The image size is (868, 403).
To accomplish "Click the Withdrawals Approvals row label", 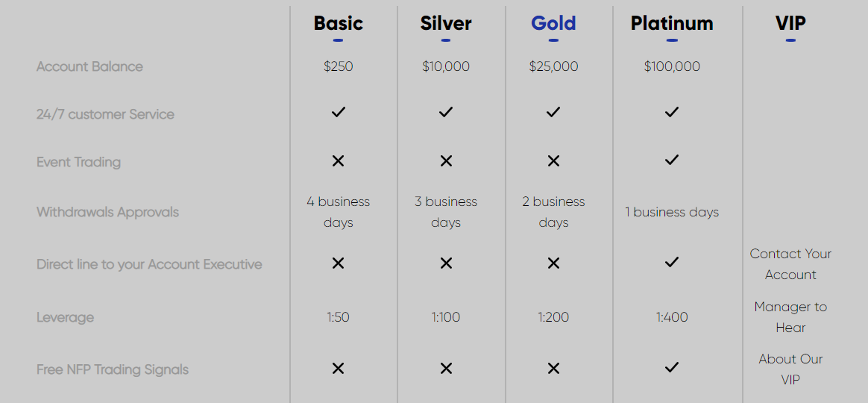I will click(107, 212).
